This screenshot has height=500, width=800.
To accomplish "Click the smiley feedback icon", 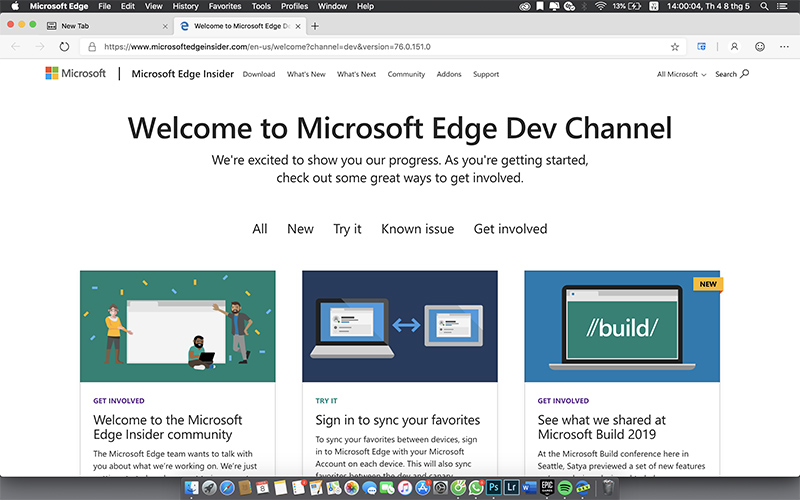I will coord(760,46).
